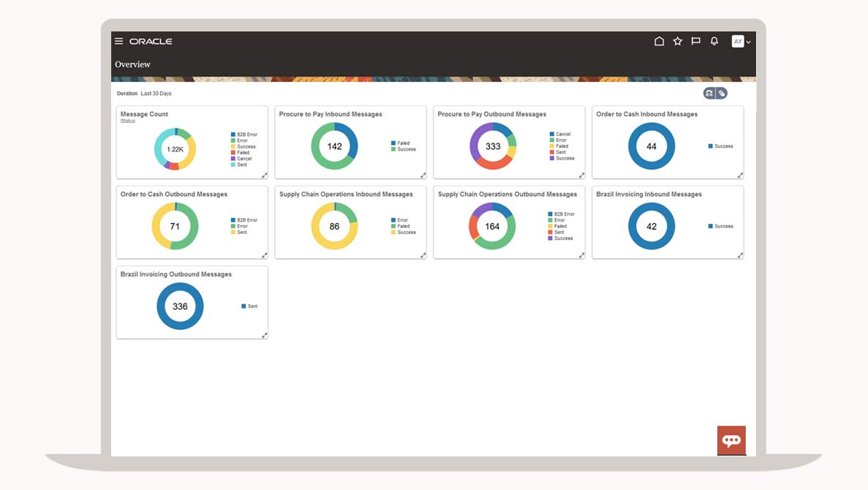Toggle Failed legend in Procure to Pay Inbound
The height and width of the screenshot is (490, 868).
[x=403, y=143]
